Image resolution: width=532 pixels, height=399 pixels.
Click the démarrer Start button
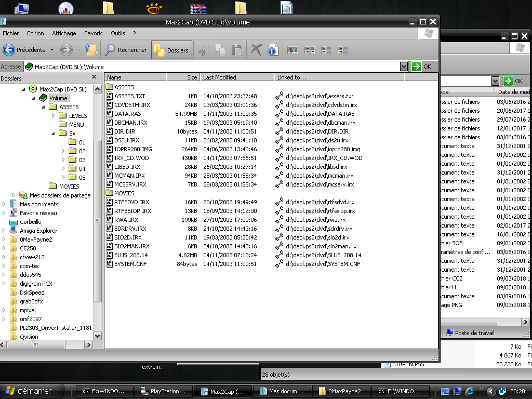click(x=32, y=391)
